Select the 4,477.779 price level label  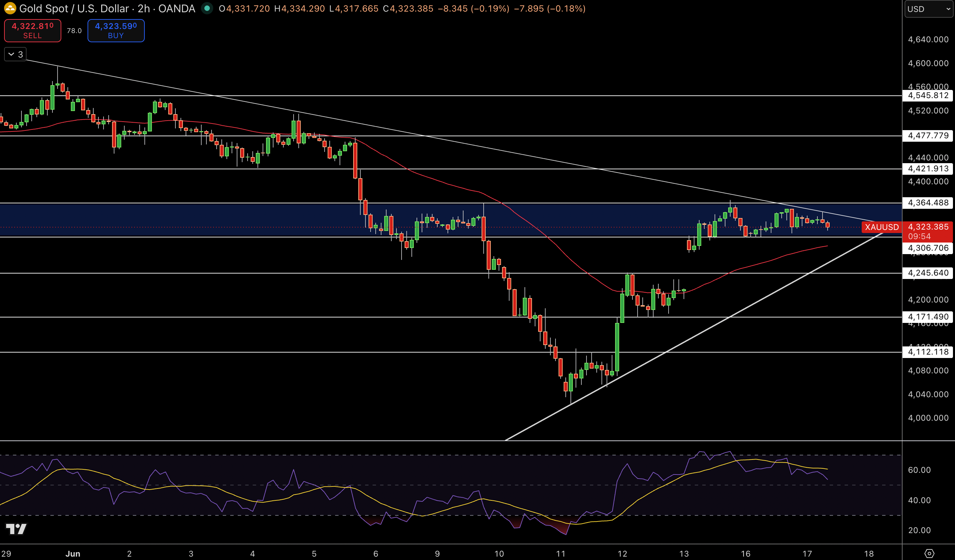coord(928,136)
